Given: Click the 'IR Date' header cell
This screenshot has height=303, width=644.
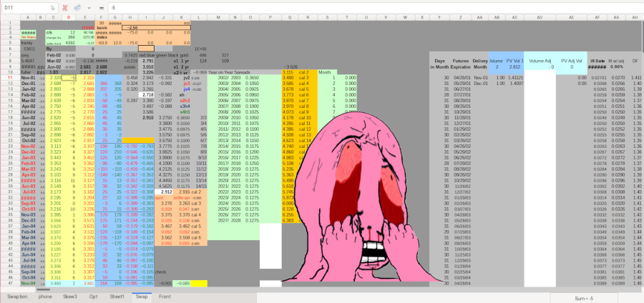Looking at the screenshot, I should click(x=597, y=61).
